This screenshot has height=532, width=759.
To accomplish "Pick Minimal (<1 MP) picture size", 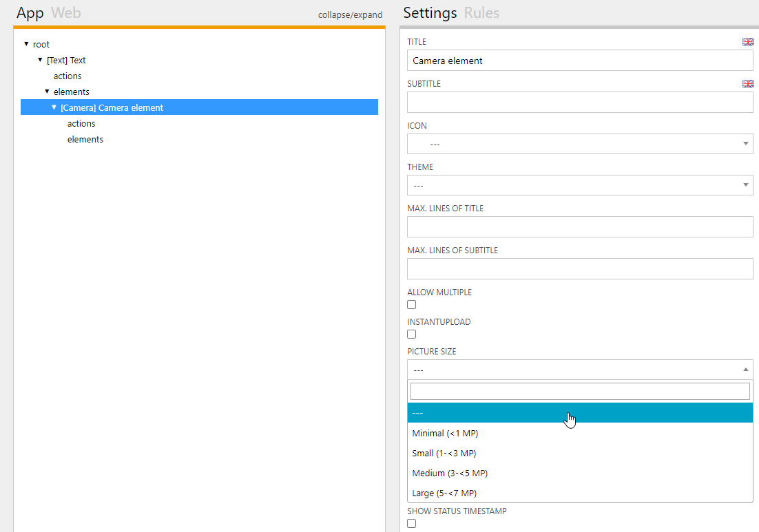I will click(x=445, y=434).
